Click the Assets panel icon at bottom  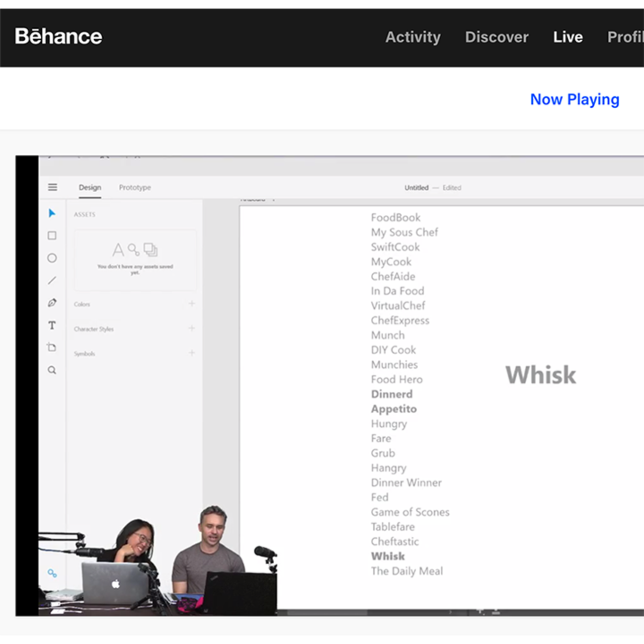[52, 573]
